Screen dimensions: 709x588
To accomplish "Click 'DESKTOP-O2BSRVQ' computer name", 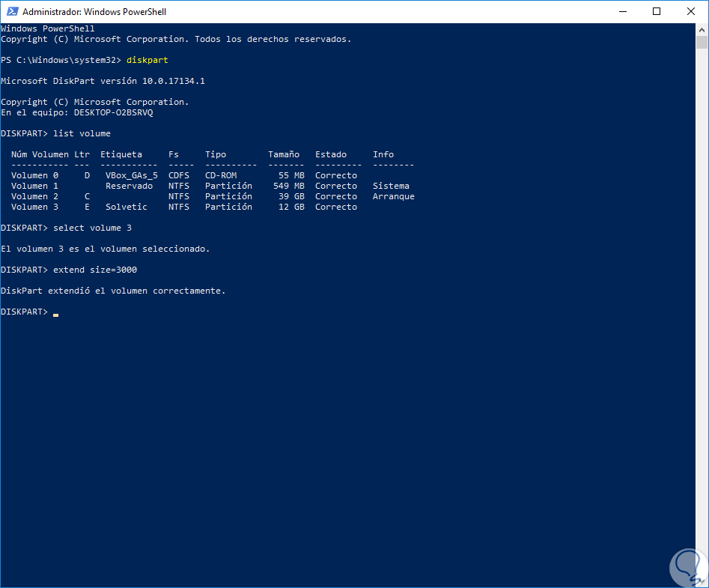I will tap(114, 112).
